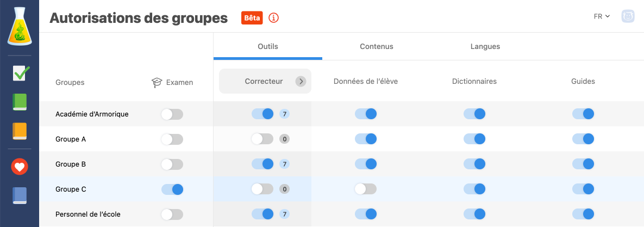Click the red info icon beside Bêta
This screenshot has width=644, height=227.
tap(274, 18)
